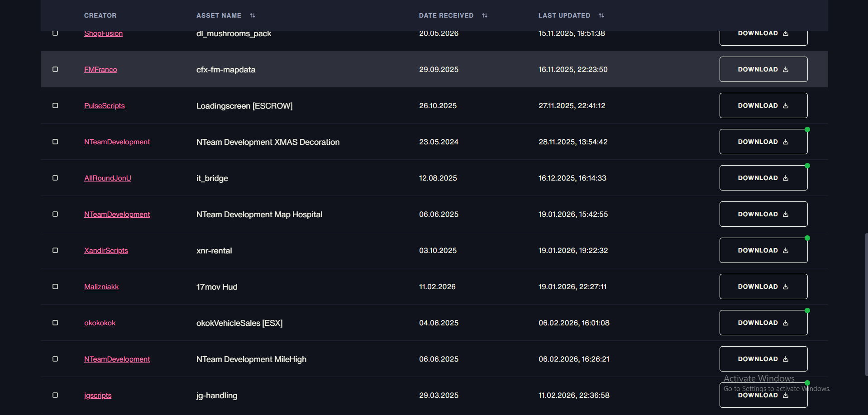Sort by Asset Name arrows icon
The image size is (868, 415).
pyautogui.click(x=253, y=15)
